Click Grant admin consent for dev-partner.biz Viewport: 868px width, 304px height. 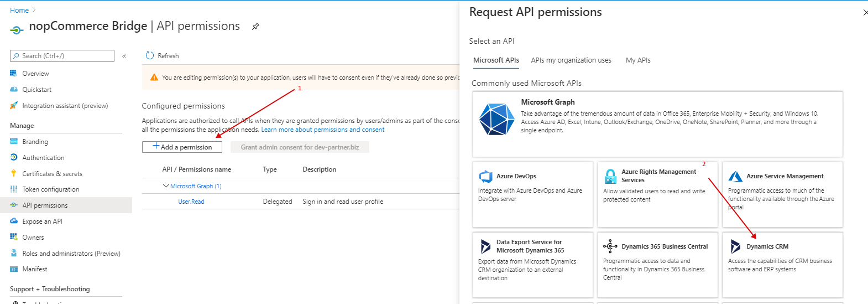pyautogui.click(x=300, y=147)
